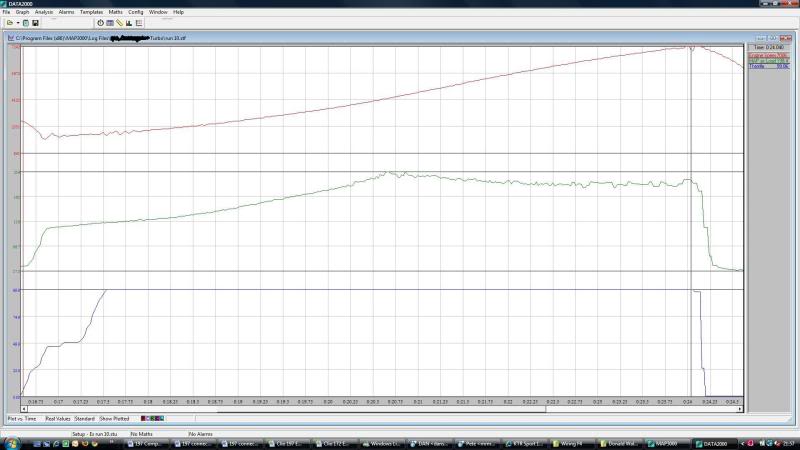800x450 pixels.
Task: Click the Open file folder icon
Action: click(x=8, y=22)
